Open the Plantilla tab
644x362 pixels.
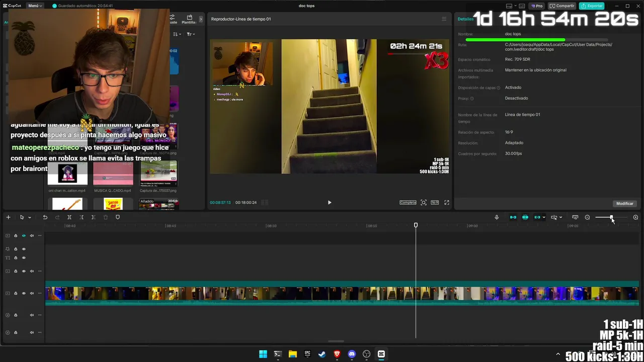point(189,19)
